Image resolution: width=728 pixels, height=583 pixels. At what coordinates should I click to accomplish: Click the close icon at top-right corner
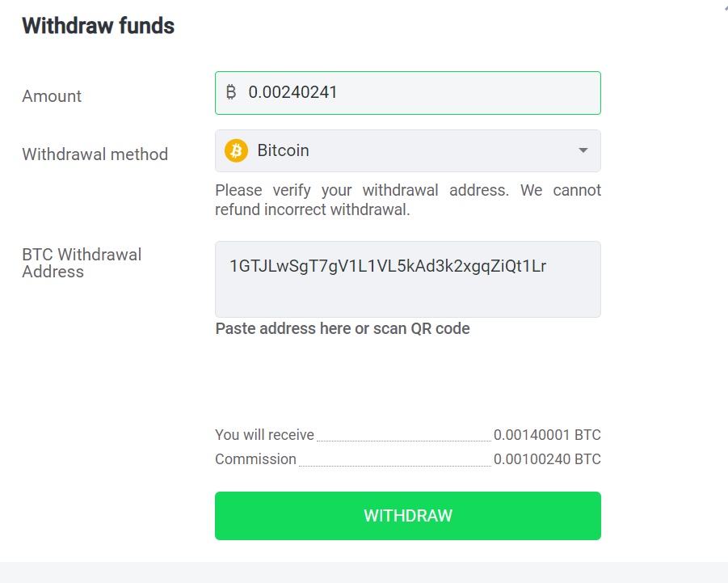(726, 6)
